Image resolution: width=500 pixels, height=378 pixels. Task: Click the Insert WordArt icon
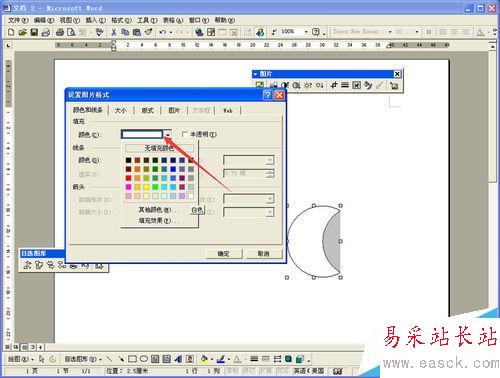[178, 359]
